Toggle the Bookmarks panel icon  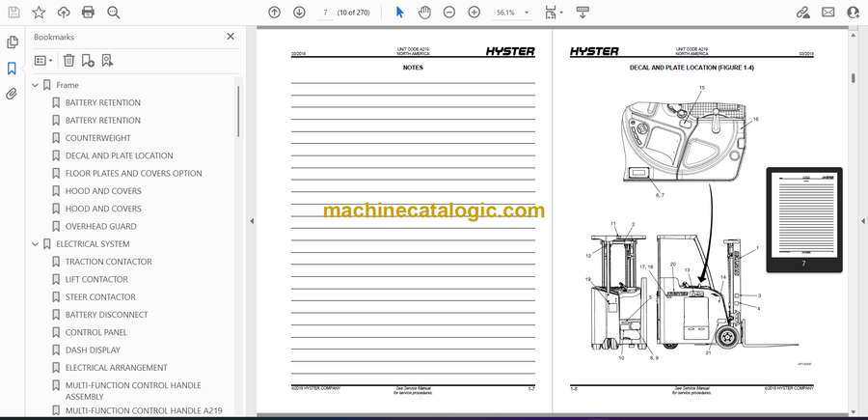tap(12, 69)
